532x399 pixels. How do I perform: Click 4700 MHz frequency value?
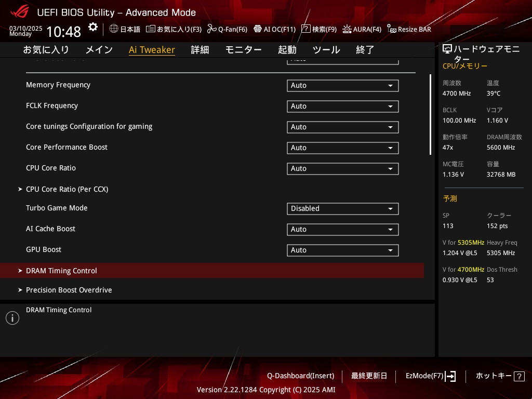coord(456,94)
